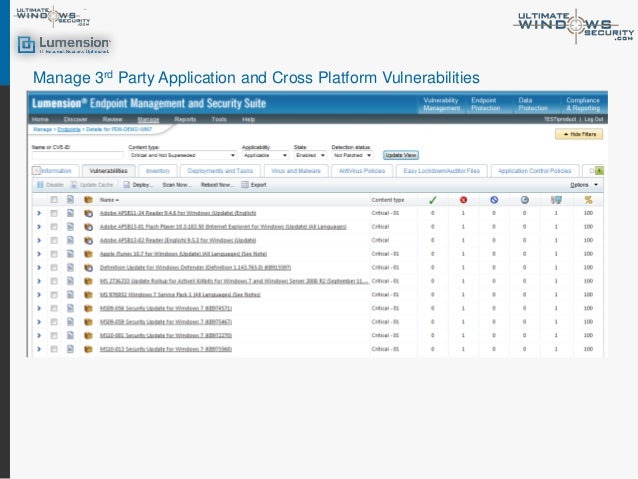Click the blue clock column icon
Screen dimensions: 638x479
click(x=524, y=200)
